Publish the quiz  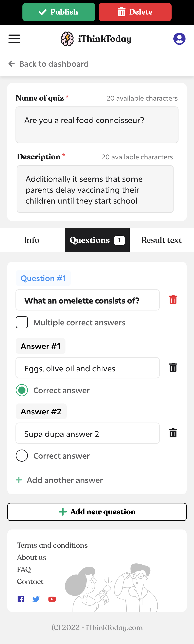pos(59,12)
